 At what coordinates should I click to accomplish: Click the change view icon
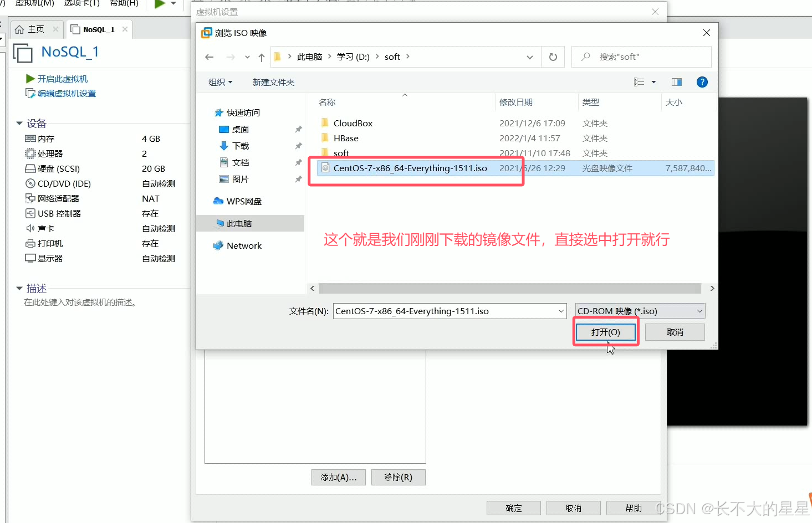pos(639,82)
